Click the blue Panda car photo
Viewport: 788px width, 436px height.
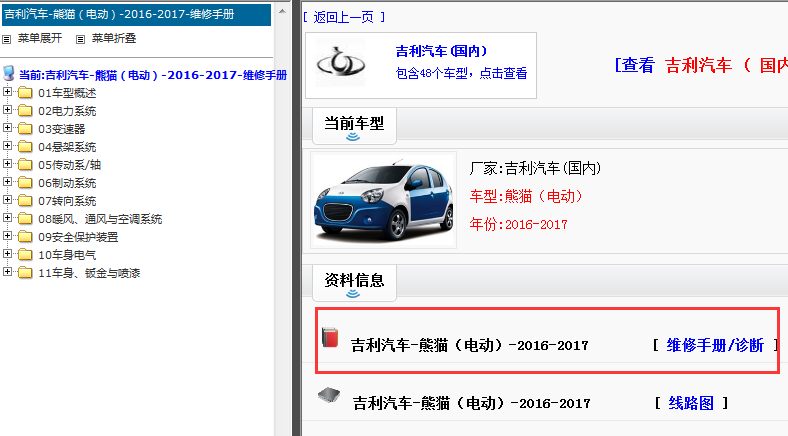[383, 200]
